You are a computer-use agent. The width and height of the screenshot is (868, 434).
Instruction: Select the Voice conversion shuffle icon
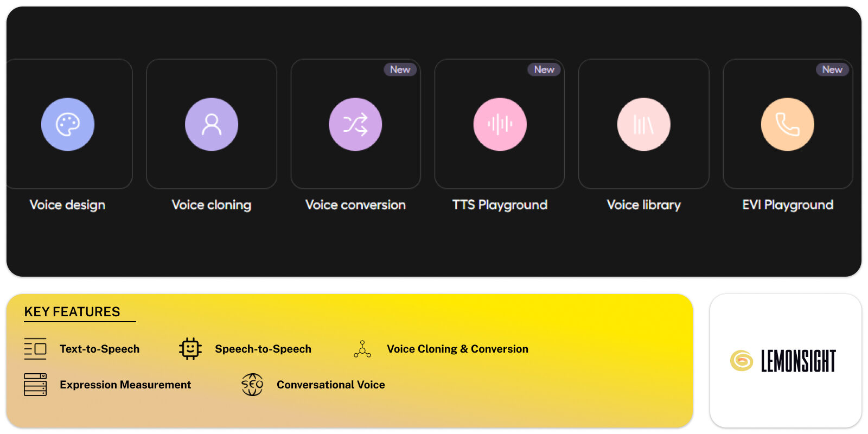click(355, 124)
